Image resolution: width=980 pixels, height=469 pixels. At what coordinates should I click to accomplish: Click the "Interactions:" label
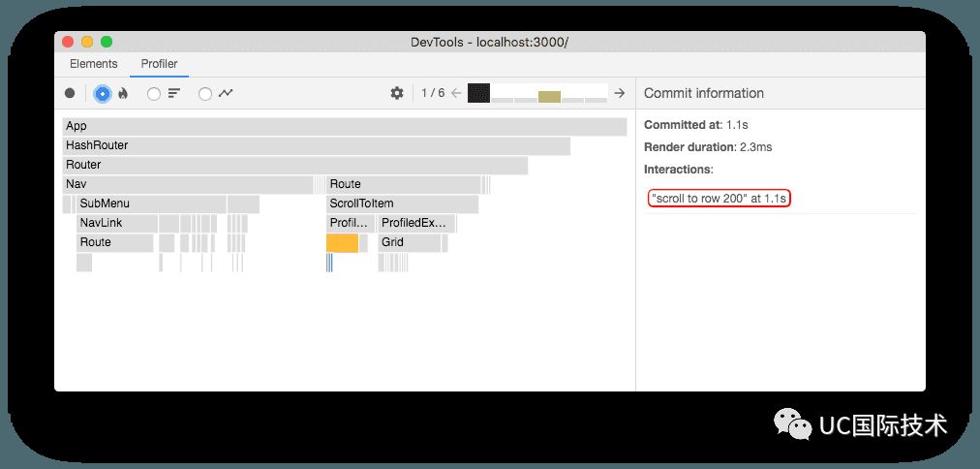point(678,170)
